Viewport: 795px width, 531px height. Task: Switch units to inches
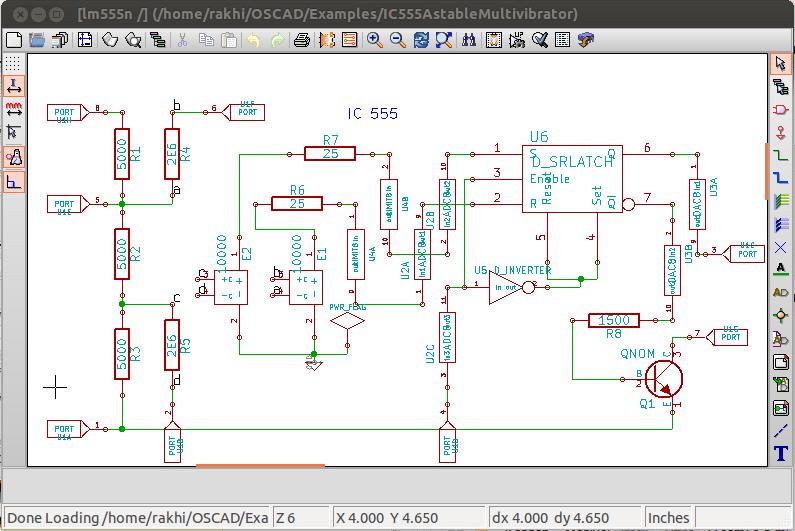click(13, 86)
